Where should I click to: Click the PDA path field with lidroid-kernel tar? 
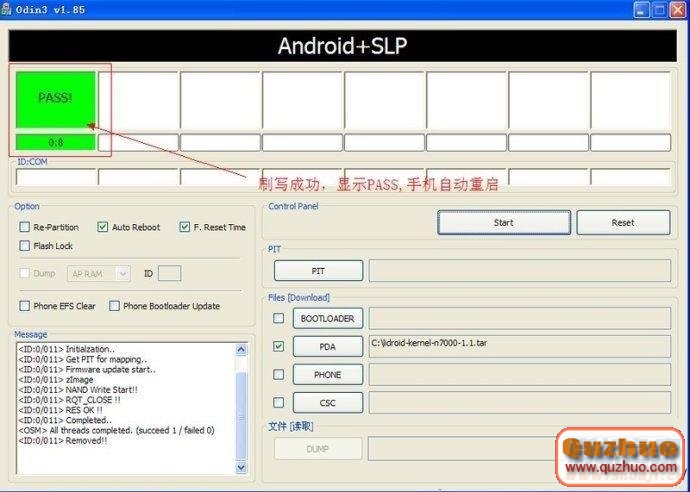(x=520, y=346)
